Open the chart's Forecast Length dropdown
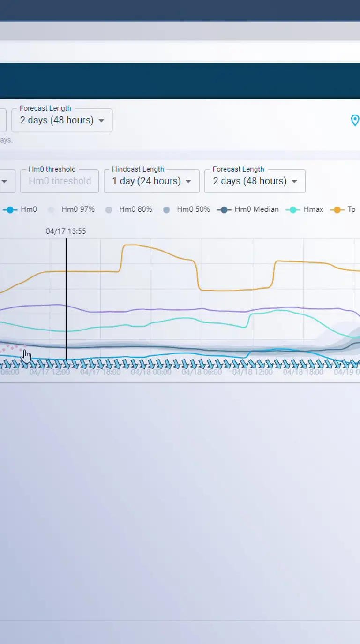 pos(255,181)
